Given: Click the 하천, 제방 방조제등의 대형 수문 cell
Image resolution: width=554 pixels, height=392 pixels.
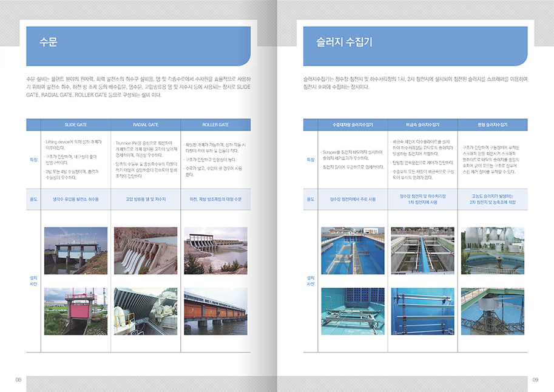Looking at the screenshot, I should tap(215, 199).
